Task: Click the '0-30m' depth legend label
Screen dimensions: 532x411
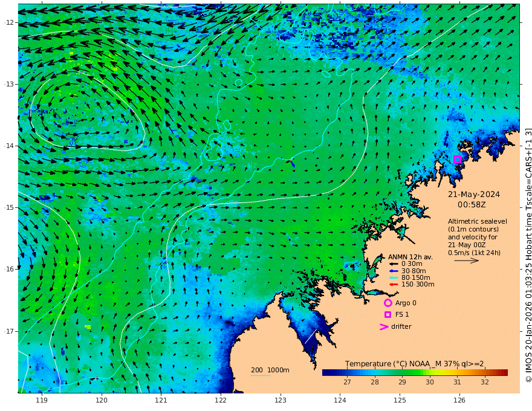Action: [412, 264]
